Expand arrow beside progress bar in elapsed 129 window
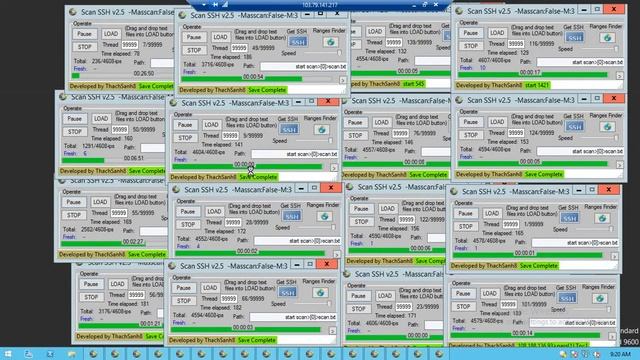Viewport: 640px width, 360px height. pos(620,76)
